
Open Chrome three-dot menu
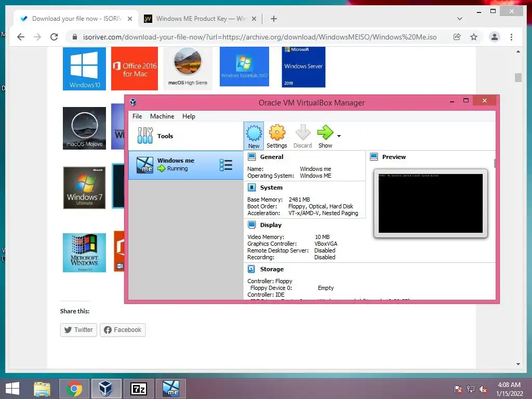click(x=511, y=37)
